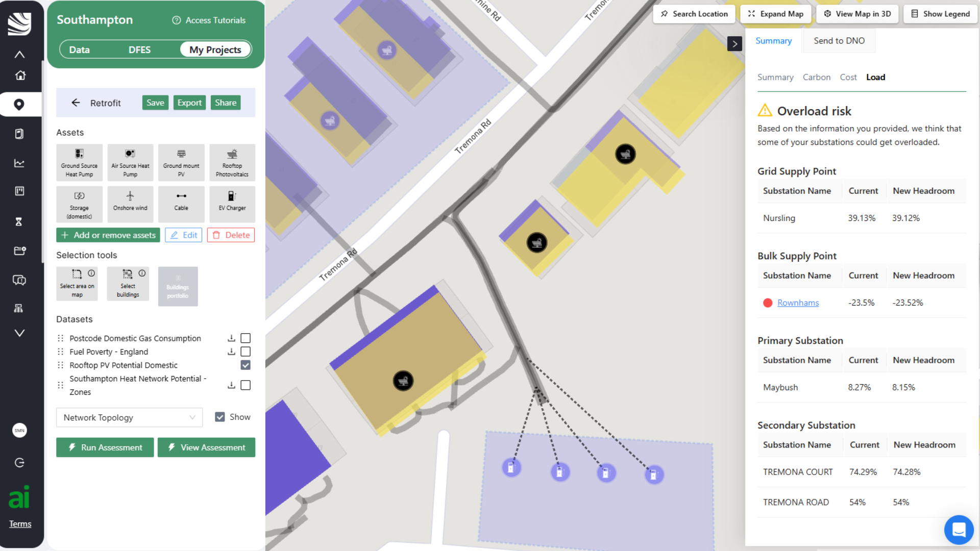Screen dimensions: 980x551
Task: Collapse the details panel with right chevron
Action: [735, 44]
